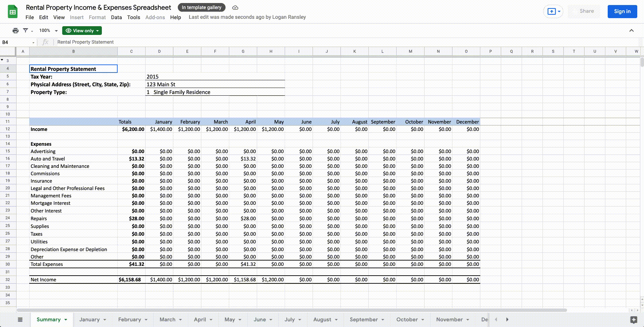Switch to the October sheet tab
This screenshot has height=327, width=644.
pos(407,320)
